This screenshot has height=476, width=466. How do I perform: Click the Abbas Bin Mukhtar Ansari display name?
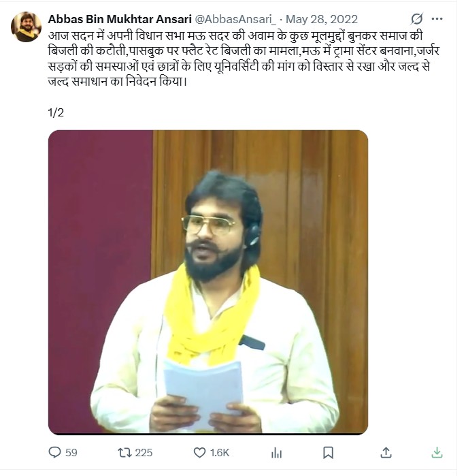120,19
